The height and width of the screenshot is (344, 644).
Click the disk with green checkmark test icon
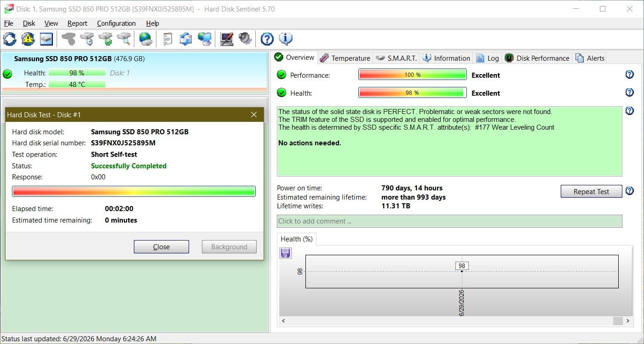tap(105, 39)
